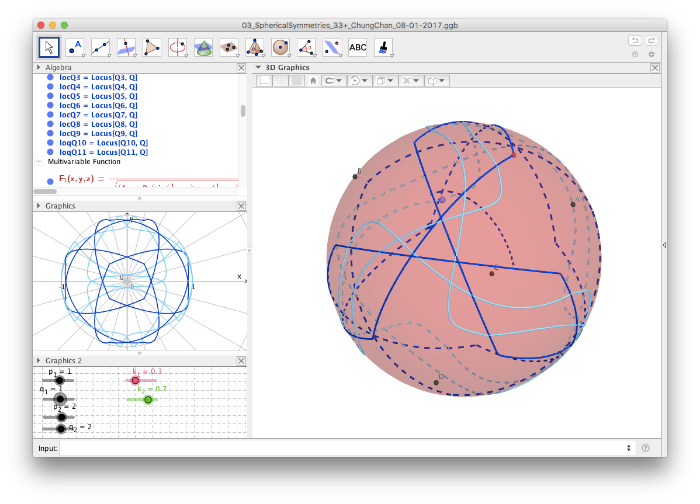The width and height of the screenshot is (700, 504).
Task: Open the Preferences gear icon
Action: (651, 54)
